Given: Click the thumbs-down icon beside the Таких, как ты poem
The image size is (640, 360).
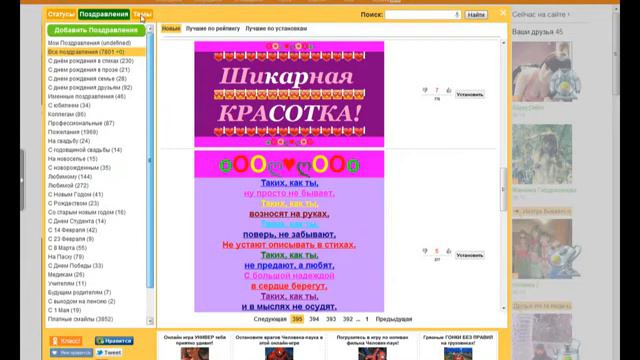Looking at the screenshot, I should [x=425, y=251].
